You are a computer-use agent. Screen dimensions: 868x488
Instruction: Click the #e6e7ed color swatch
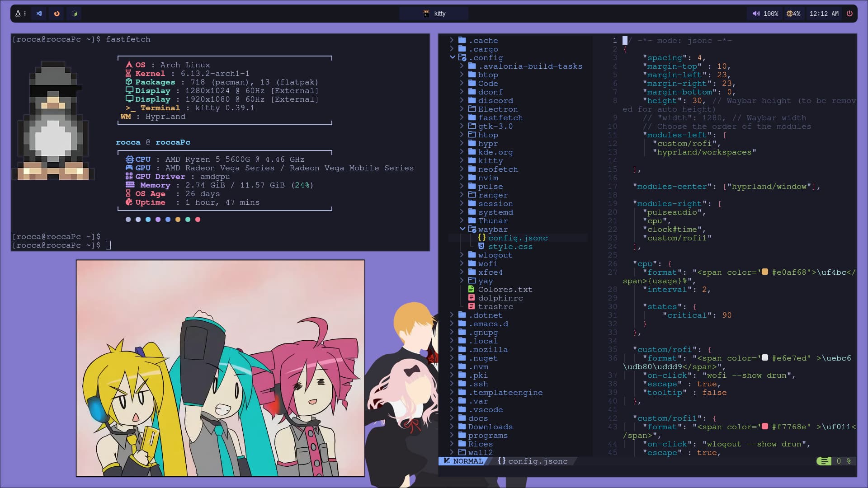[765, 358]
